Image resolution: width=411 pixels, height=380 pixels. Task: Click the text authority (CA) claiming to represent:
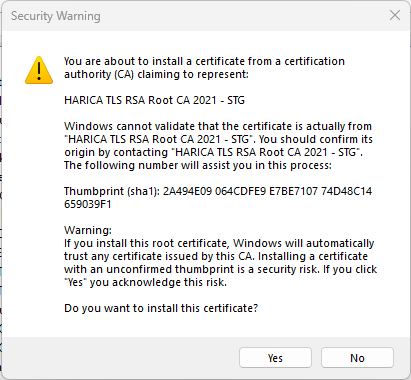[x=156, y=74]
